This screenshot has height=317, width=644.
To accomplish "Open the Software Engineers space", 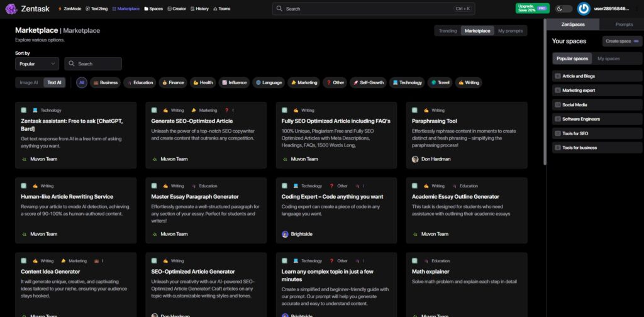I will (x=597, y=119).
